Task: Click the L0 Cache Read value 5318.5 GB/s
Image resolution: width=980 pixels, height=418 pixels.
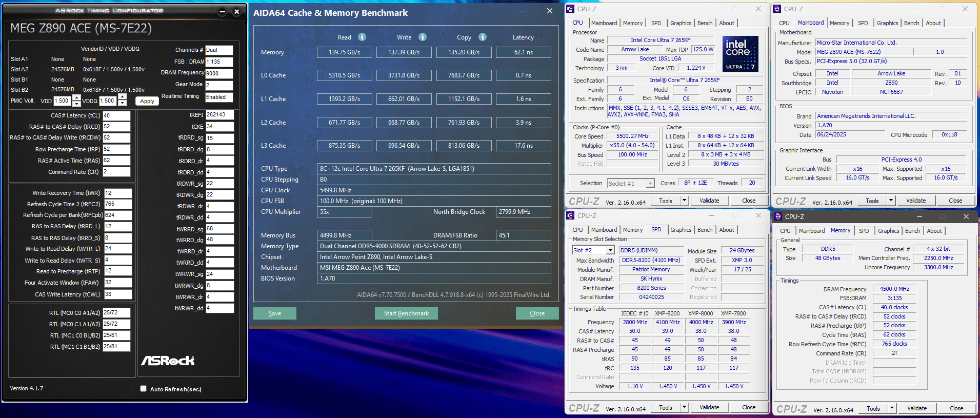Action: (345, 75)
